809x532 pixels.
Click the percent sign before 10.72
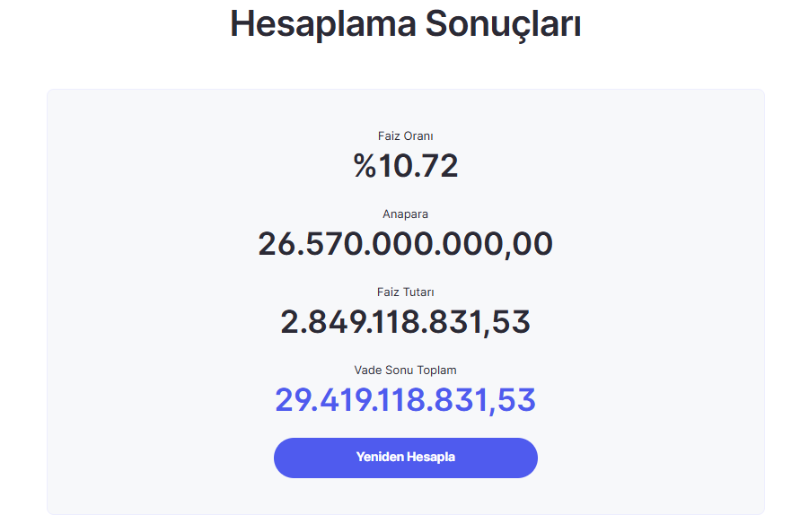coord(365,166)
